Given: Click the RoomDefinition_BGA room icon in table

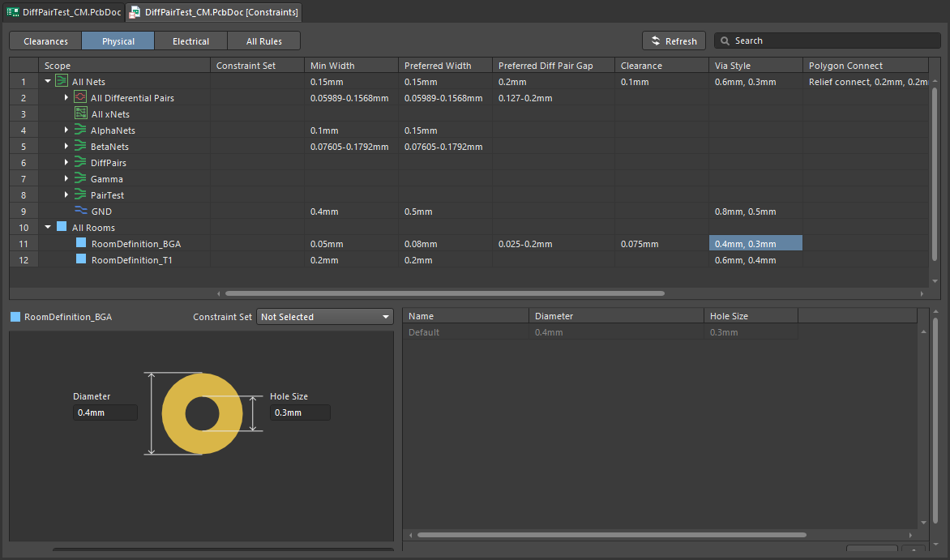Looking at the screenshot, I should tap(80, 243).
